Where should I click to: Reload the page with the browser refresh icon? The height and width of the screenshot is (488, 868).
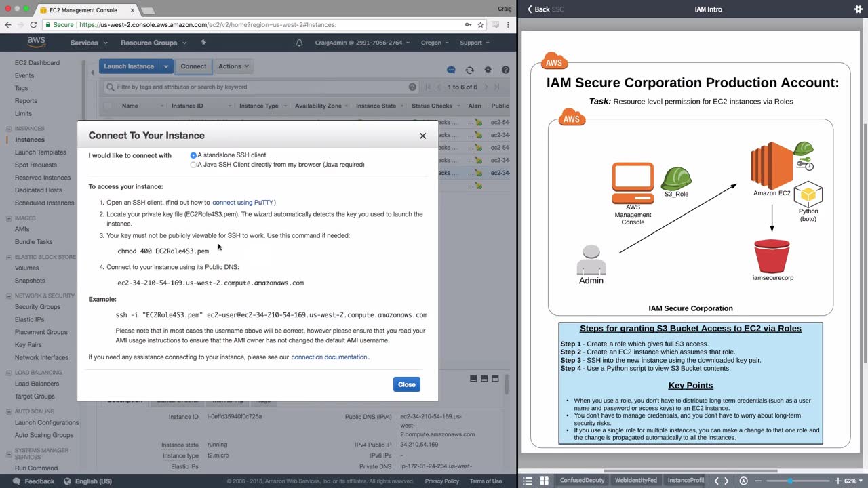click(33, 25)
